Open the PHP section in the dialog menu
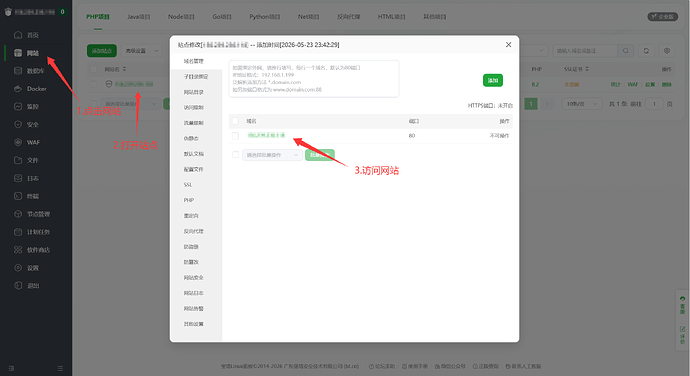The image size is (690, 376). click(189, 200)
